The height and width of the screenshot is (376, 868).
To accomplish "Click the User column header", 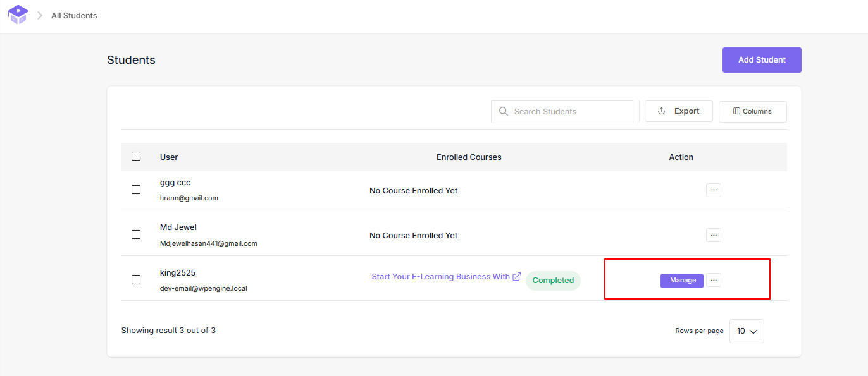I will pyautogui.click(x=169, y=157).
